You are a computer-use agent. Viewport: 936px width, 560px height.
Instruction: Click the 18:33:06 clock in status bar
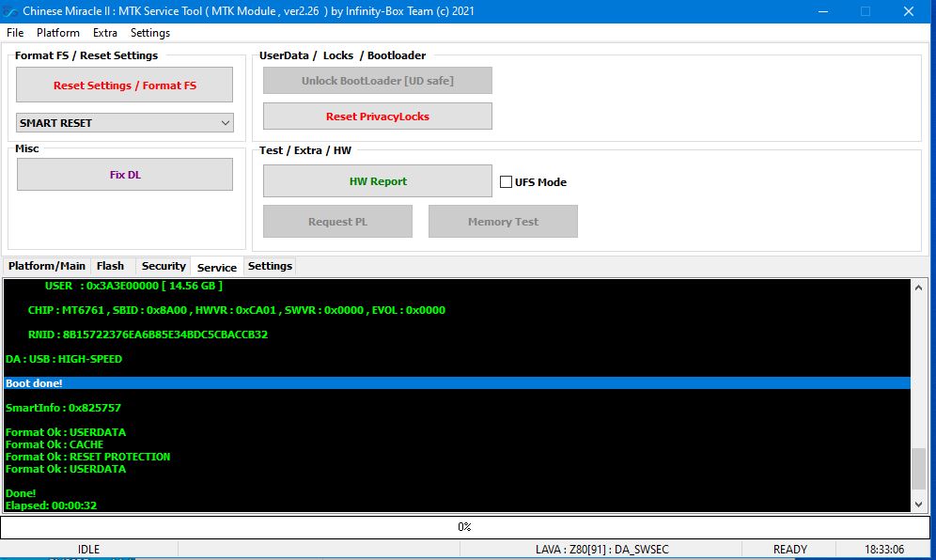point(884,550)
